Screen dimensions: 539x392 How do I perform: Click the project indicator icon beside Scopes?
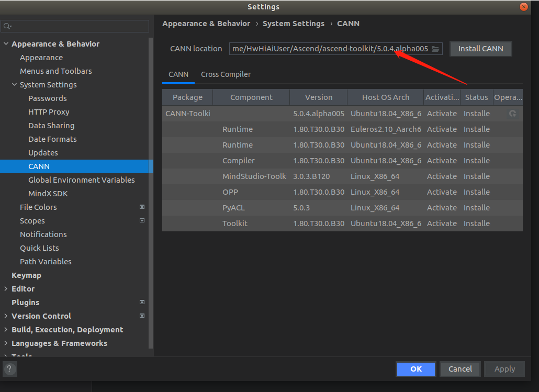point(142,220)
